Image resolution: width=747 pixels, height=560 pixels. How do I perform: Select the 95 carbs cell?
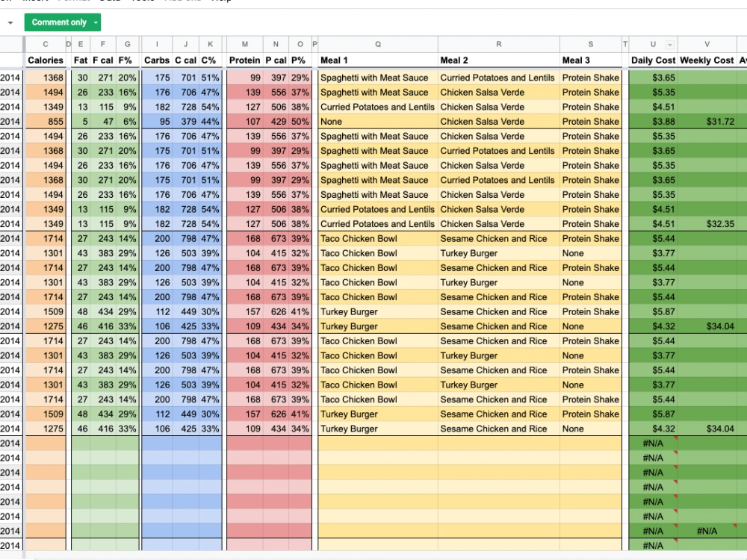(157, 122)
